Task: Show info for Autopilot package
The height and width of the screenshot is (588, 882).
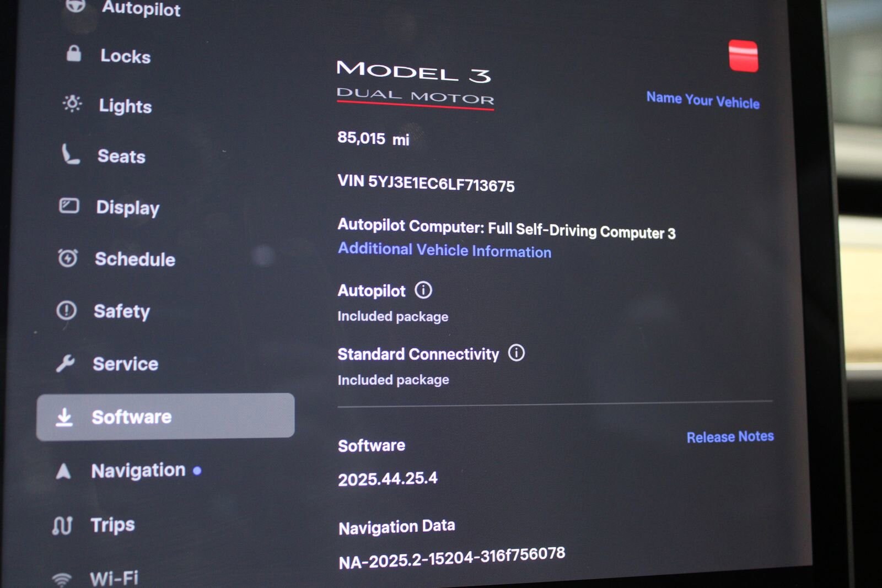Action: (x=423, y=290)
